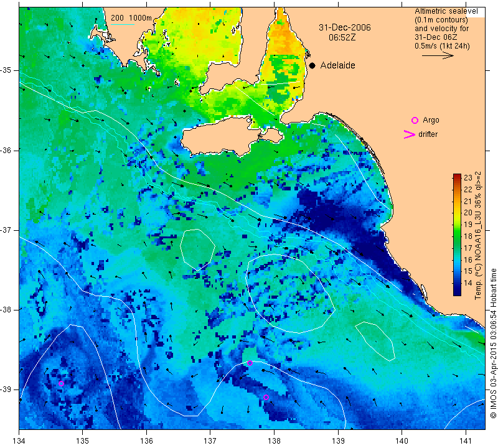Image resolution: width=498 pixels, height=448 pixels.
Task: Click the Altimetric sealevel heading text
Action: (446, 11)
